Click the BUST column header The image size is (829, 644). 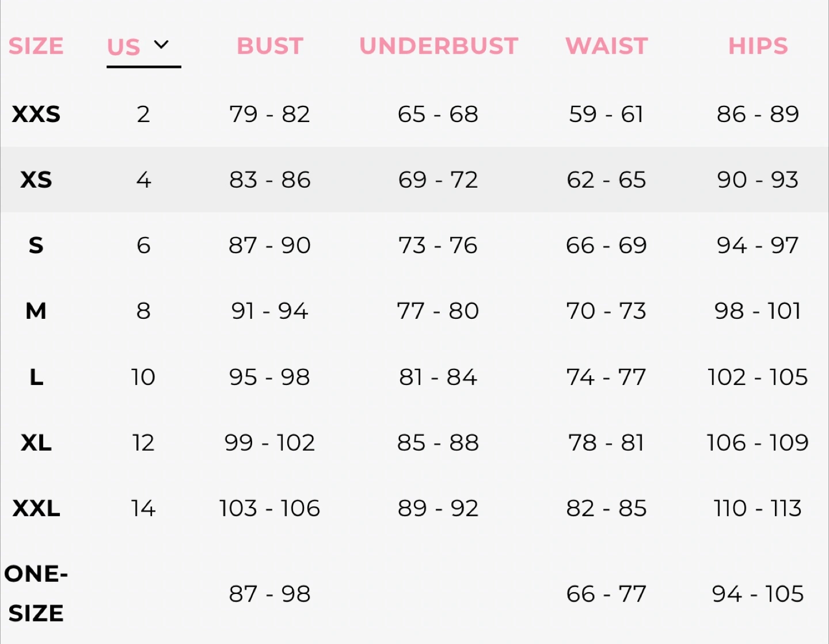coord(270,47)
